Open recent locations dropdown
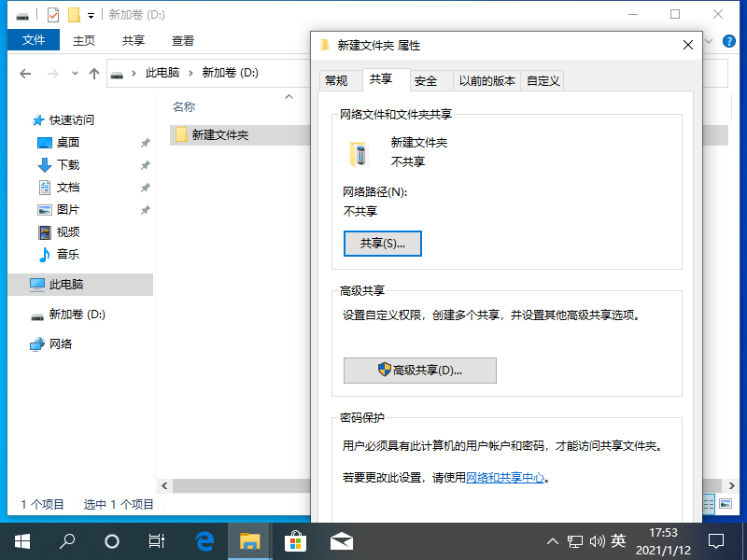This screenshot has width=747, height=560. pyautogui.click(x=74, y=74)
